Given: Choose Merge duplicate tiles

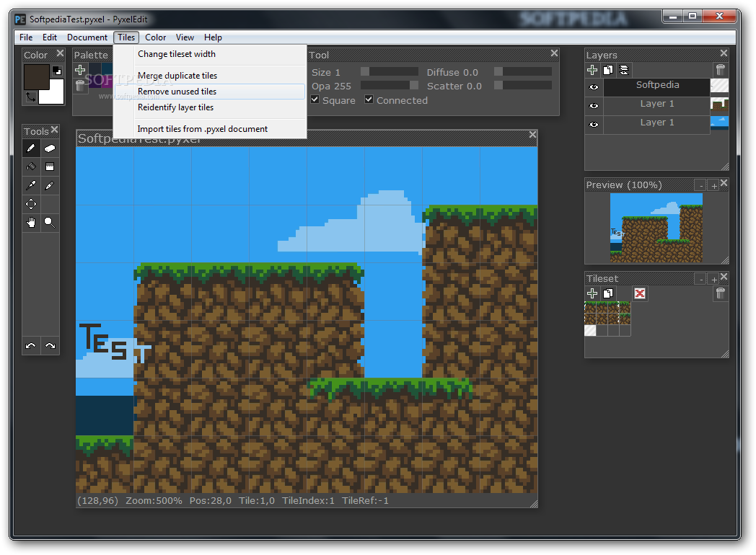Looking at the screenshot, I should [210, 76].
